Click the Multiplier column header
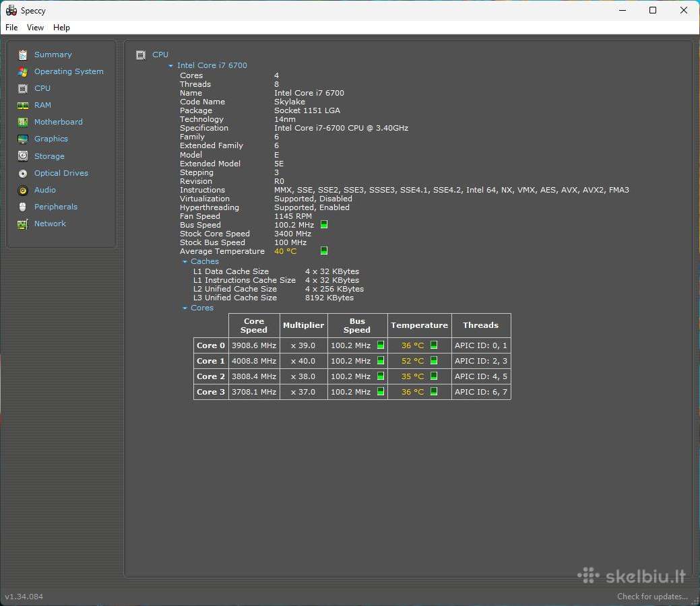 point(304,325)
